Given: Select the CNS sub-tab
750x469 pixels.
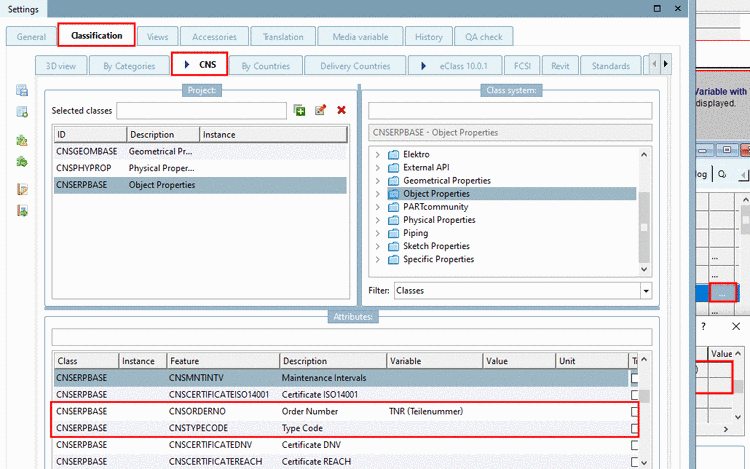Looking at the screenshot, I should click(x=199, y=64).
